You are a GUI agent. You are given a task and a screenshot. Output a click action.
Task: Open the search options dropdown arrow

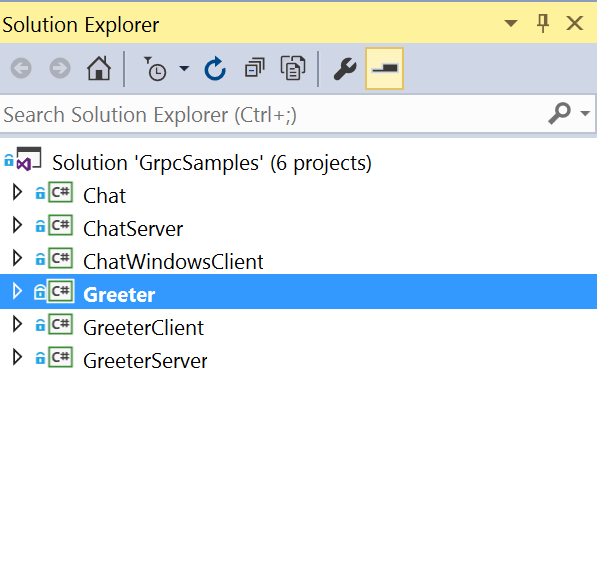(x=585, y=113)
